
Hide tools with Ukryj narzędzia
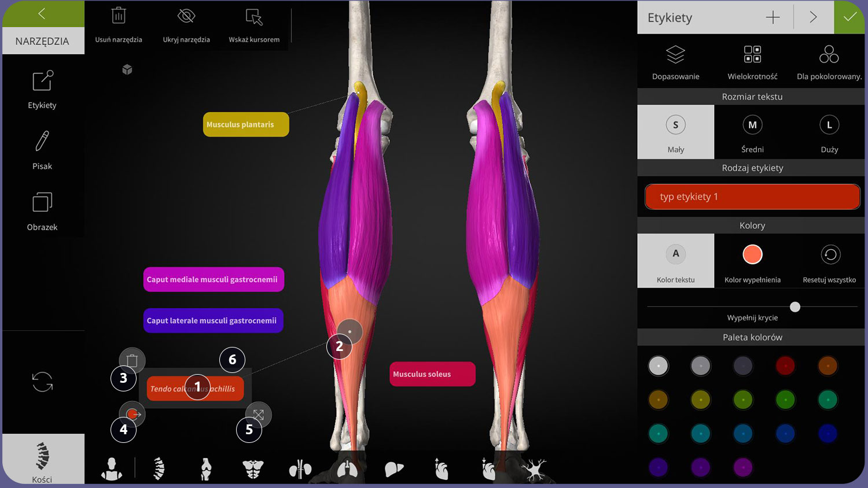186,17
